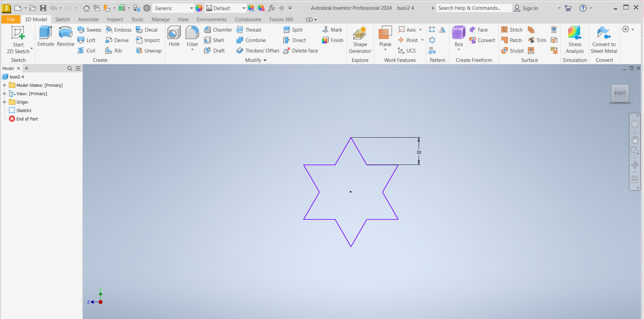Click the Search Help & Commands field
The height and width of the screenshot is (319, 644).
473,8
